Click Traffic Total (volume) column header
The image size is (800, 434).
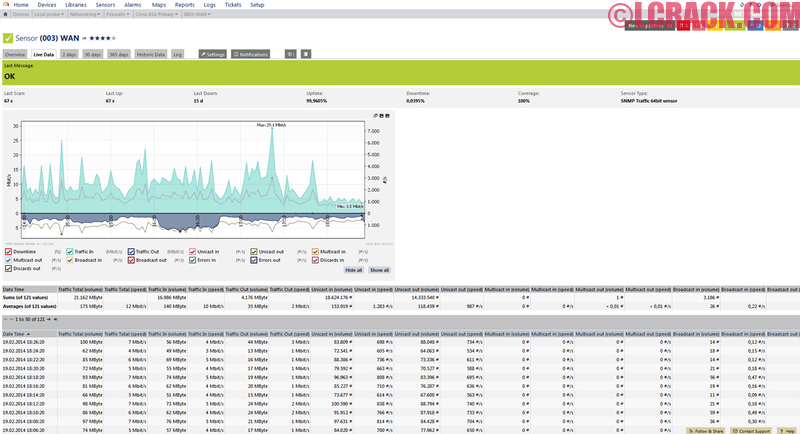click(81, 334)
